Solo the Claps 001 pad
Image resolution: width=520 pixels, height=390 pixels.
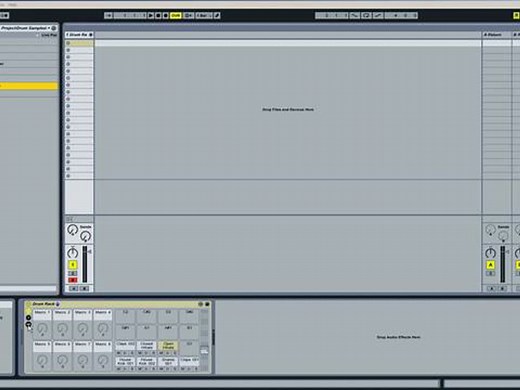coord(196,369)
